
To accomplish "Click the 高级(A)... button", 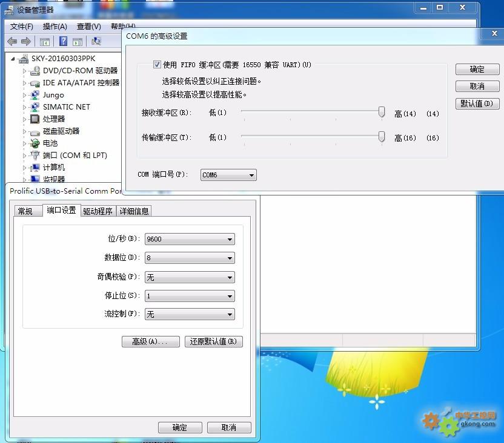I will point(150,341).
